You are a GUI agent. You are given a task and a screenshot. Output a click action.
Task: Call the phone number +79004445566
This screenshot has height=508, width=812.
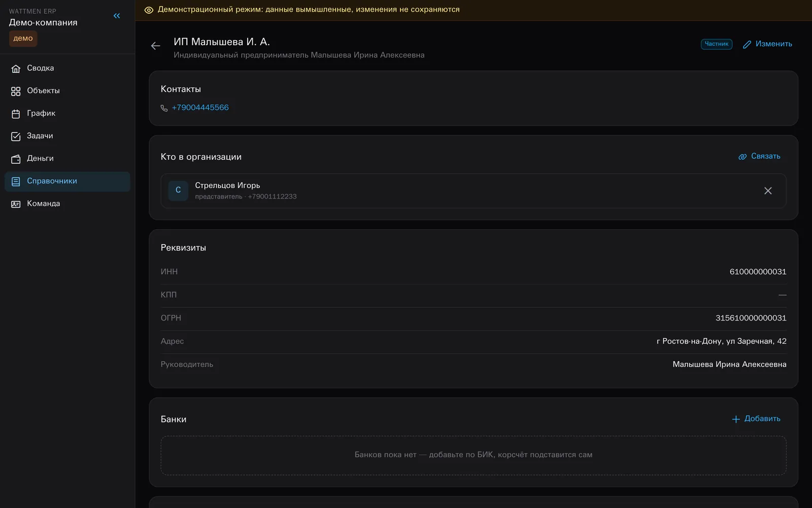point(200,108)
